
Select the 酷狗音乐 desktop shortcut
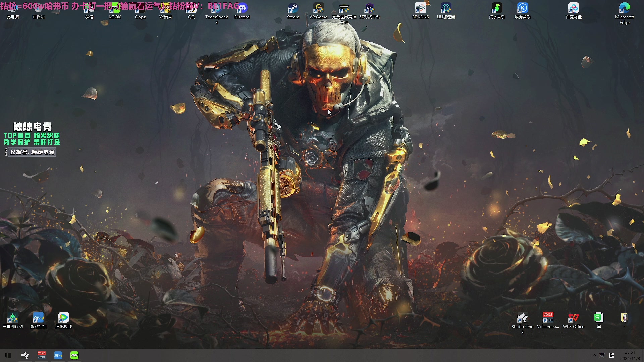coord(523,11)
